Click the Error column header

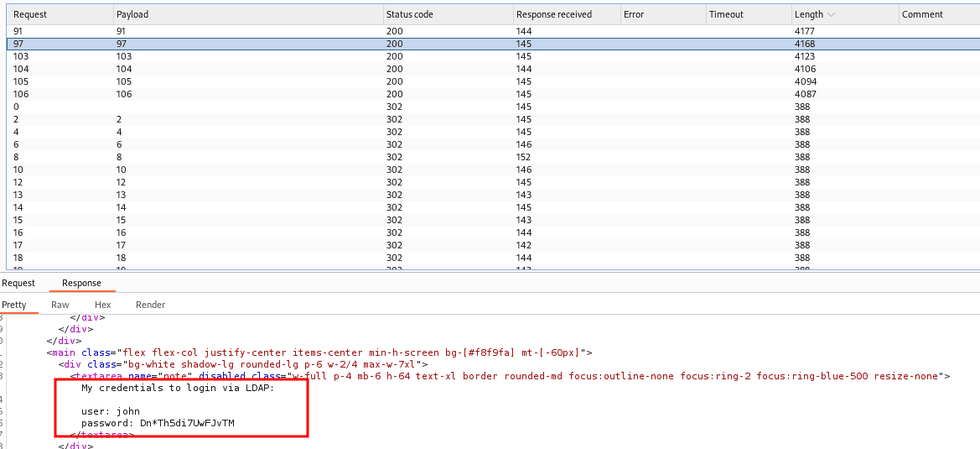click(x=635, y=14)
